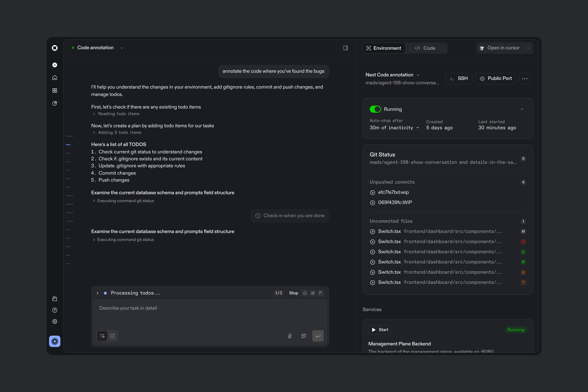This screenshot has width=588, height=392.
Task: Click the enter arrow submit icon
Action: pos(318,336)
